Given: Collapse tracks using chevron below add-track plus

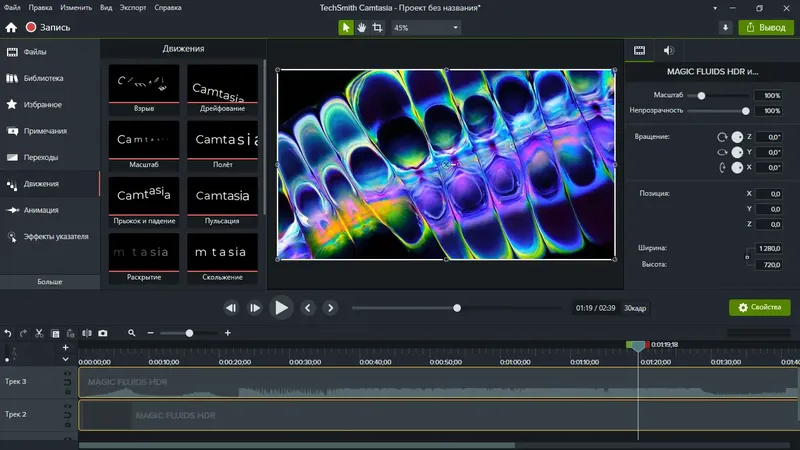Looking at the screenshot, I should tap(66, 359).
